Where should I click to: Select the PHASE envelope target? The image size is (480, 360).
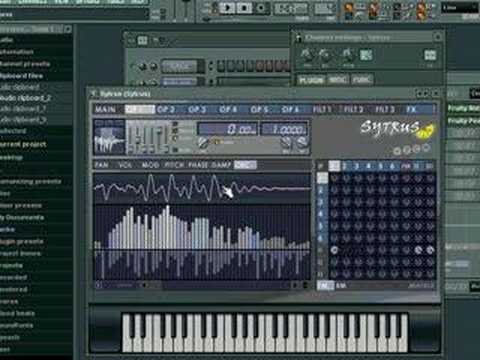tap(198, 165)
